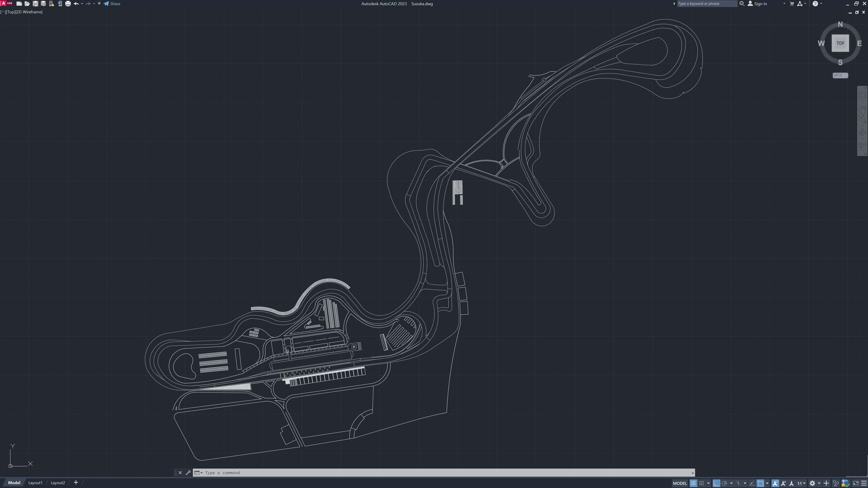Switch to the Layout2 tab
868x488 pixels.
[58, 483]
